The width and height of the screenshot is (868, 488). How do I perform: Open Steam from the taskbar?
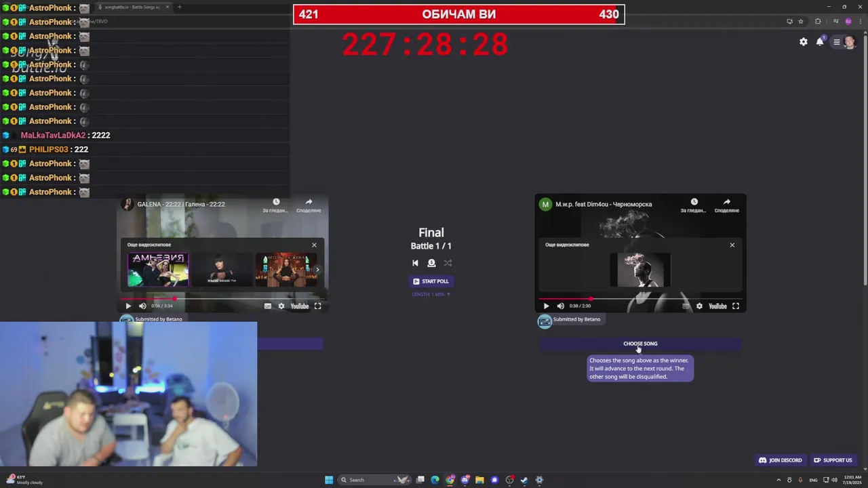pyautogui.click(x=524, y=480)
